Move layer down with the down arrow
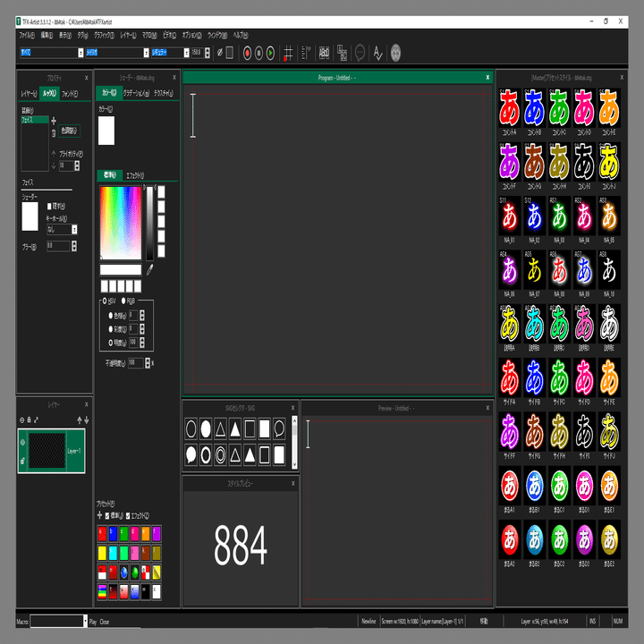 [86, 419]
